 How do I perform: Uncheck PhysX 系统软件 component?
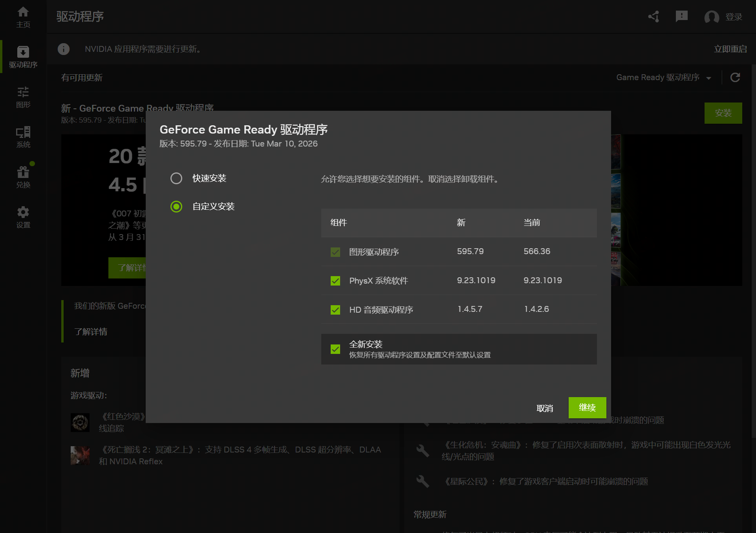[x=335, y=281]
